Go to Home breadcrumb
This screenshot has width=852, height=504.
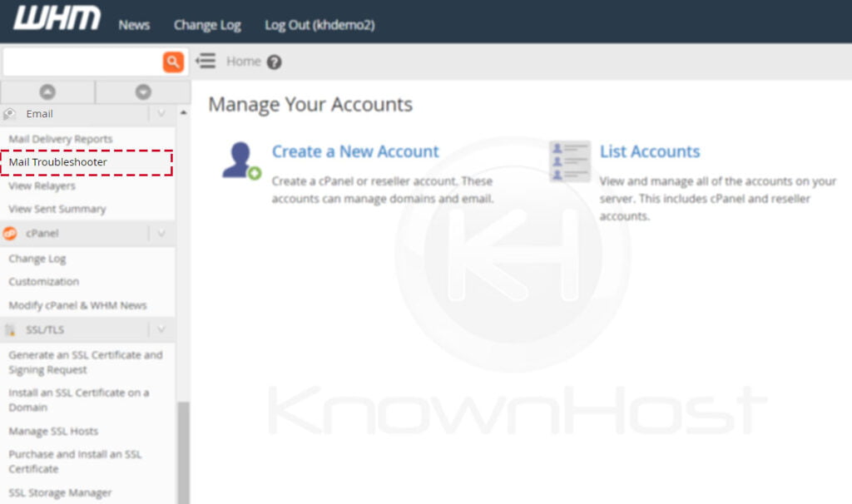pos(244,62)
